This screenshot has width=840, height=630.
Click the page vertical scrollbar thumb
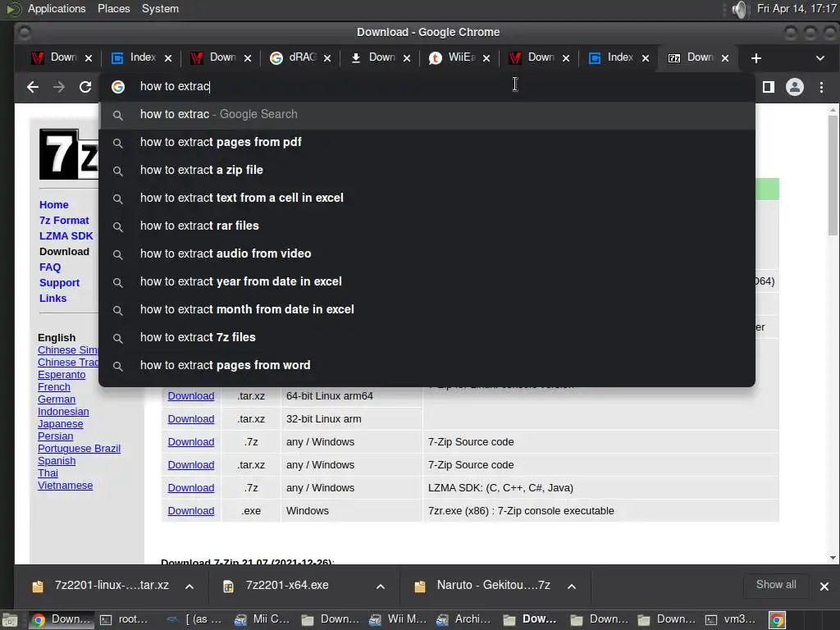tap(833, 174)
